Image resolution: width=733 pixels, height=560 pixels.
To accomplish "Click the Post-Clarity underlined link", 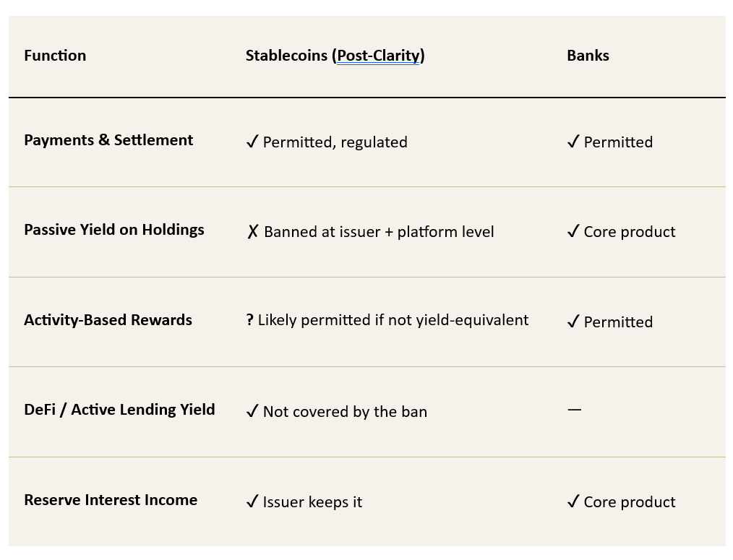I will click(377, 56).
